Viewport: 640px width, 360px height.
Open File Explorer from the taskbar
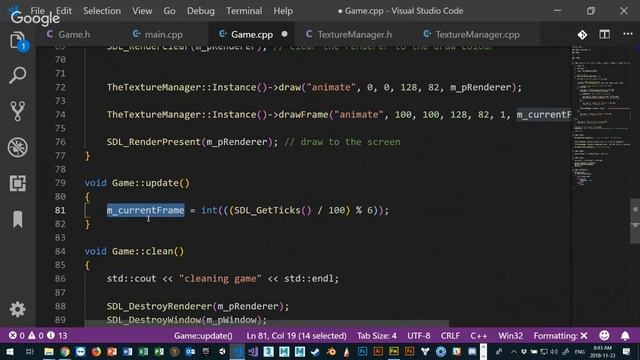49,351
